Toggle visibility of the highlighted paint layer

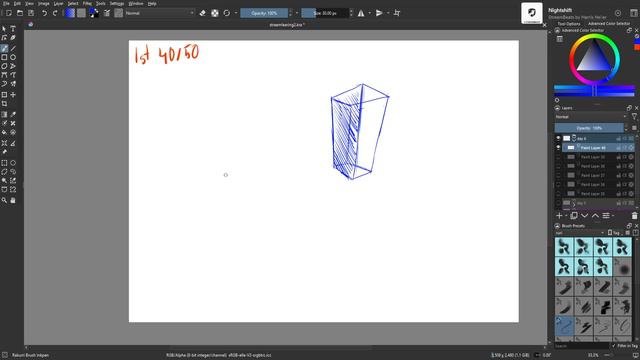(x=558, y=147)
